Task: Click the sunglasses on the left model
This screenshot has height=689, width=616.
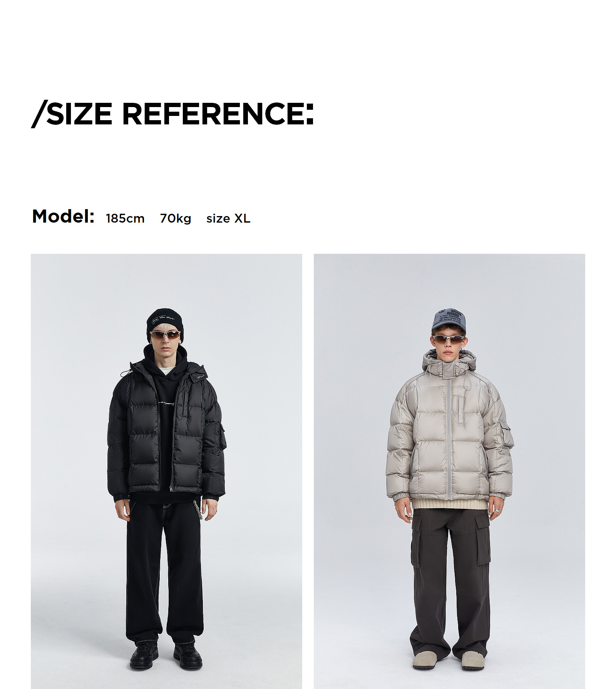Action: pyautogui.click(x=165, y=335)
